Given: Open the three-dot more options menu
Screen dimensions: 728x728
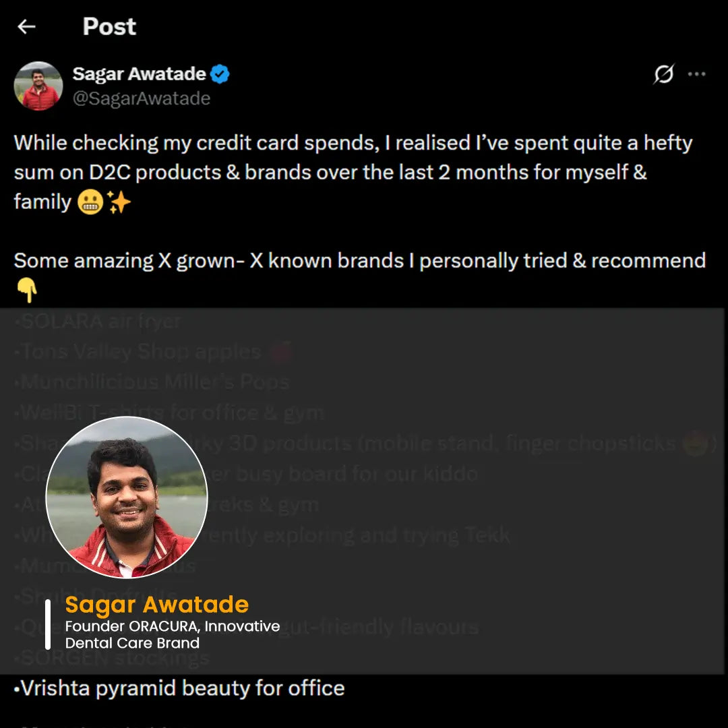Looking at the screenshot, I should coord(696,74).
